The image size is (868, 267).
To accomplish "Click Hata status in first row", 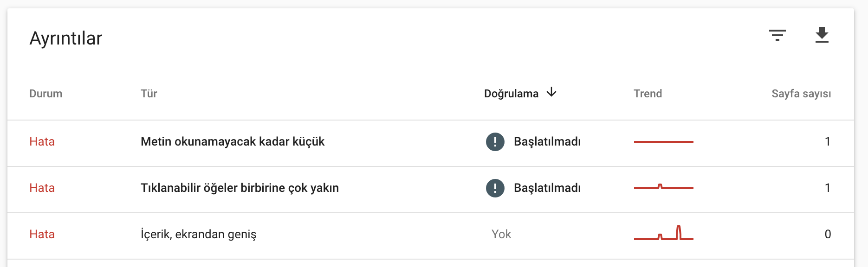I will click(42, 141).
